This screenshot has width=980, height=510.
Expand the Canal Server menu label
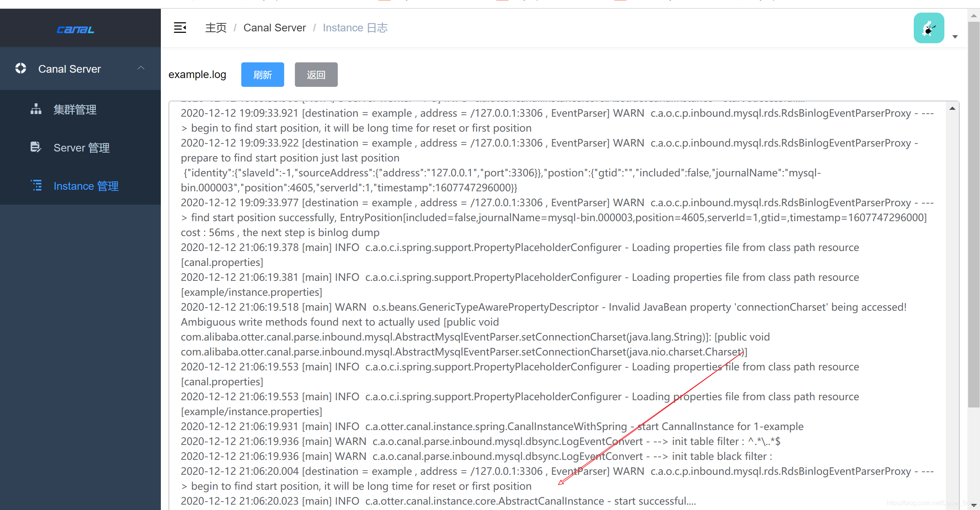(70, 69)
